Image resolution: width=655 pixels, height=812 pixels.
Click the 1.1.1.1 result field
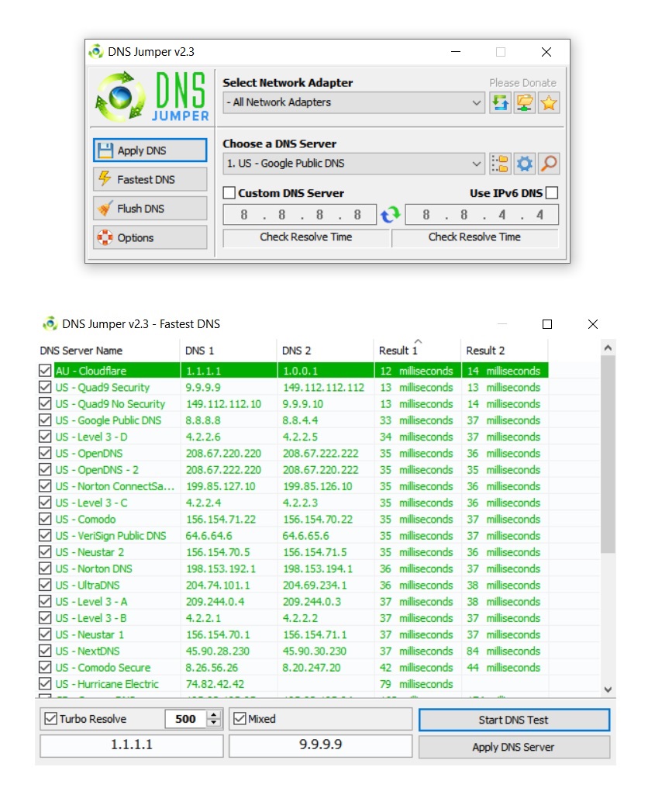[132, 745]
